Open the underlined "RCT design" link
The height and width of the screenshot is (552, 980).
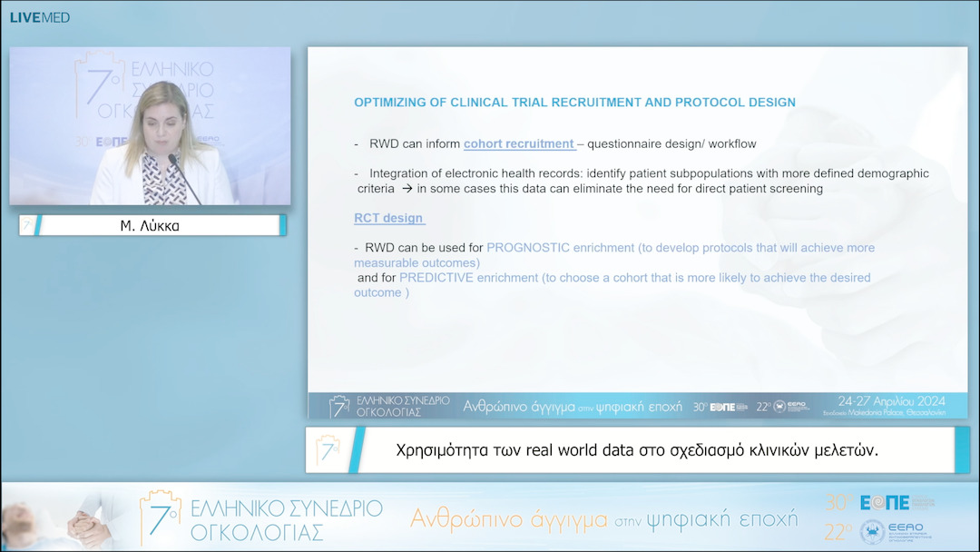pyautogui.click(x=389, y=218)
